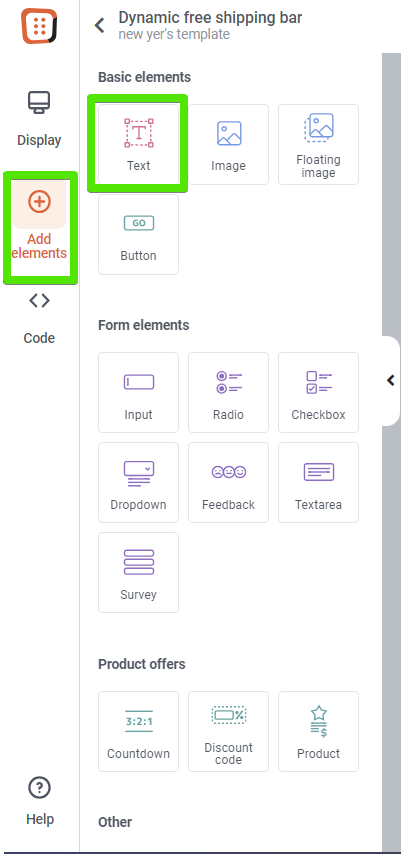
Task: Open the Code tab in sidebar
Action: click(39, 318)
